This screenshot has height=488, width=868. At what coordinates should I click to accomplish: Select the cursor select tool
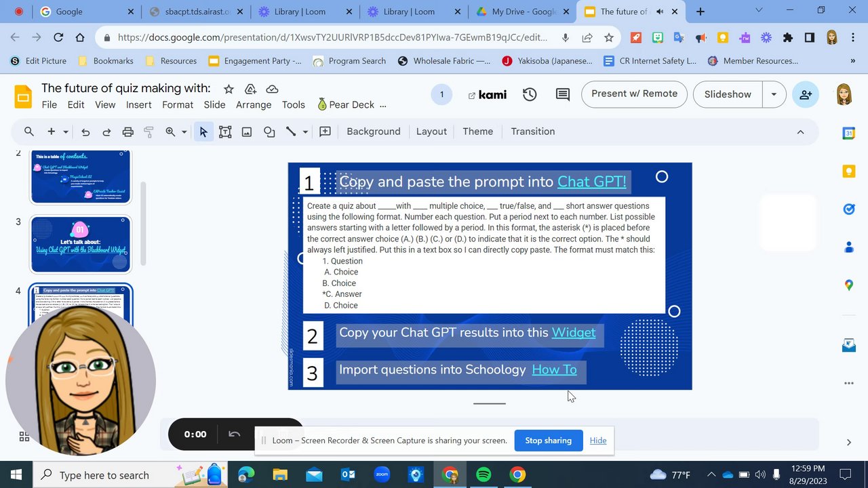point(203,131)
